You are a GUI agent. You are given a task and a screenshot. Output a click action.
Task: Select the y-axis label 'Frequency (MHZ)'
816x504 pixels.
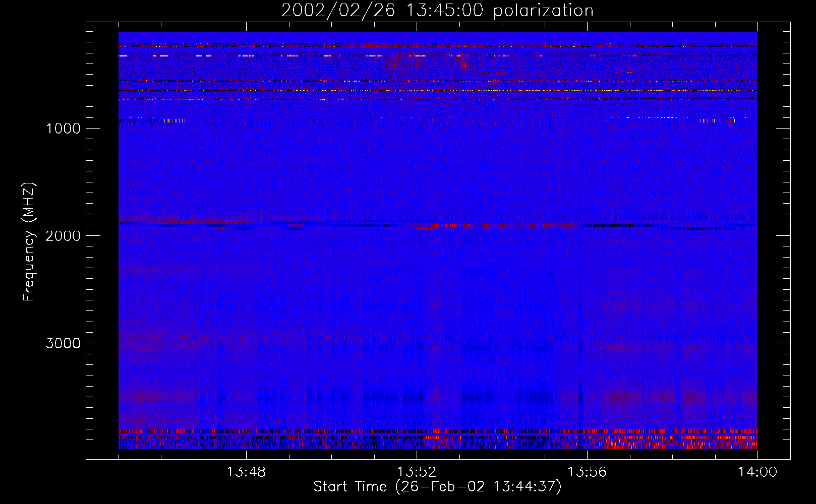click(29, 241)
